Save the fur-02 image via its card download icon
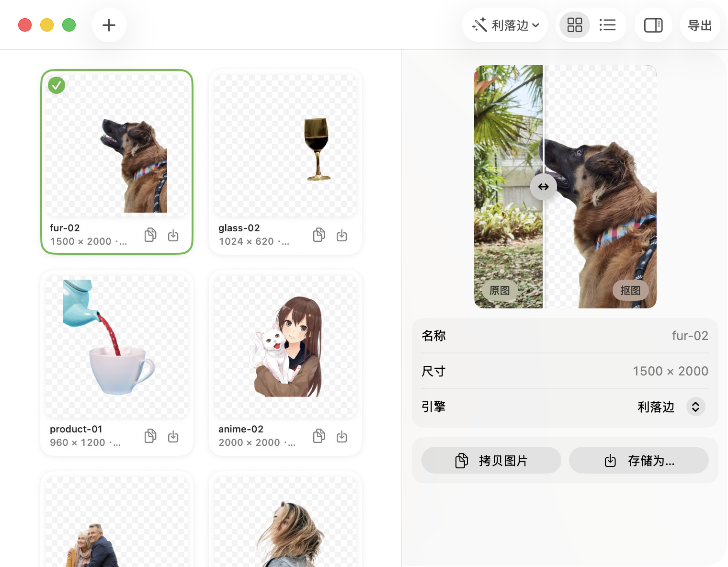 pyautogui.click(x=173, y=235)
